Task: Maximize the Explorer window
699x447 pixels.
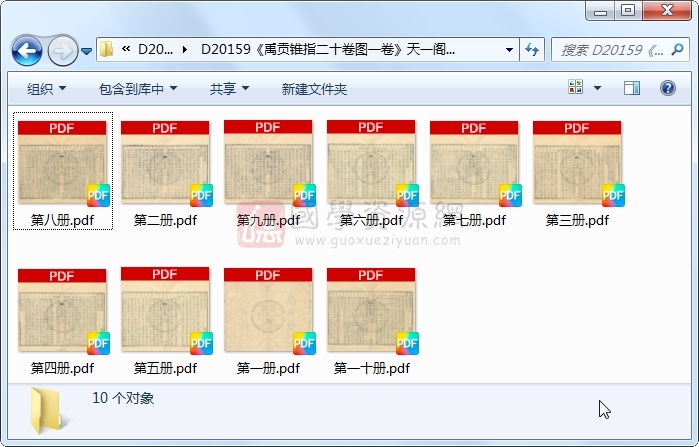Action: tap(628, 10)
